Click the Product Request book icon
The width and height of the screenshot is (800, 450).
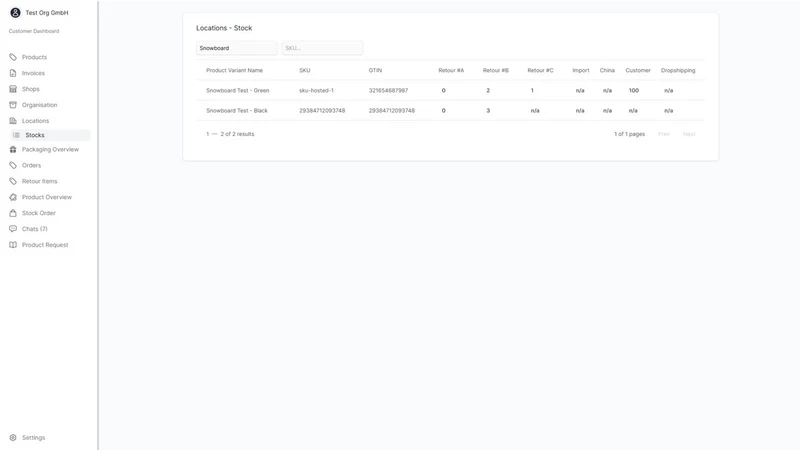(x=13, y=245)
